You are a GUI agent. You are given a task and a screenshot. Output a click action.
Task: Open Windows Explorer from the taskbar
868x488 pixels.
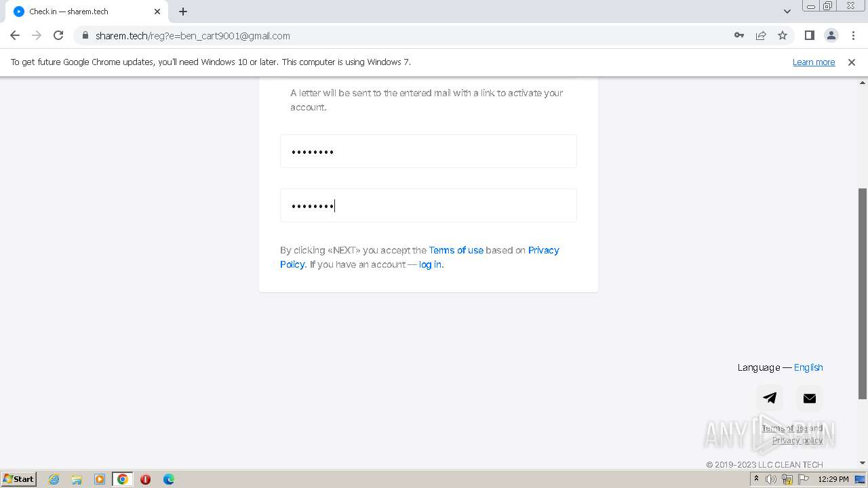coord(77,479)
